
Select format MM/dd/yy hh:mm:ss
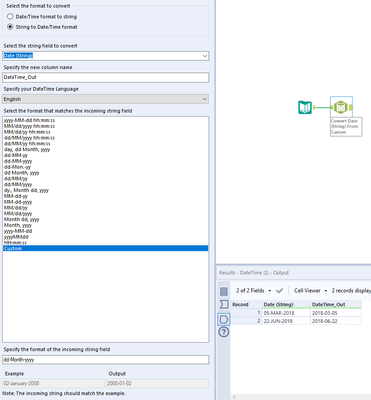[x=105, y=132]
